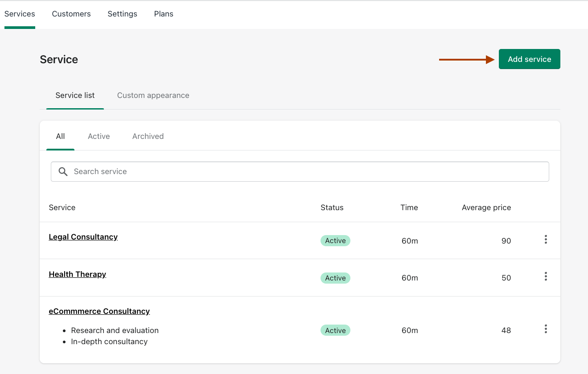Screen dimensions: 588x374
Task: Focus the Search service input field
Action: tap(303, 171)
